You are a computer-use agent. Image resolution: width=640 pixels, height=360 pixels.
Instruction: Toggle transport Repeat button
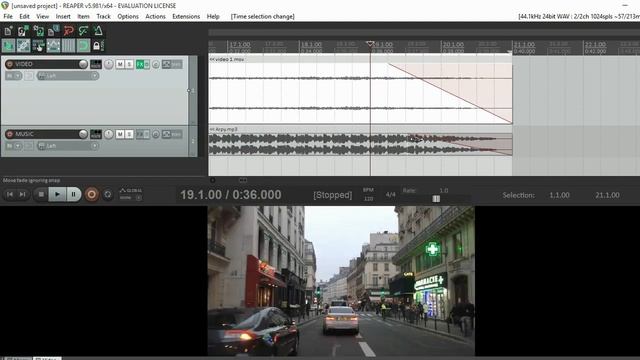tap(108, 194)
